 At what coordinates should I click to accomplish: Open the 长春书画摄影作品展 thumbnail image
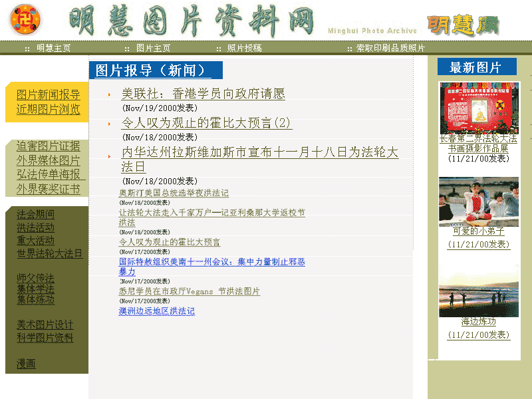[479, 108]
